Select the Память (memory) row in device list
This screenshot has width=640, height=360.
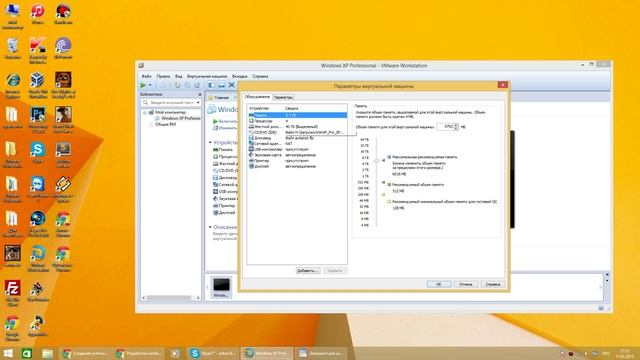[297, 116]
